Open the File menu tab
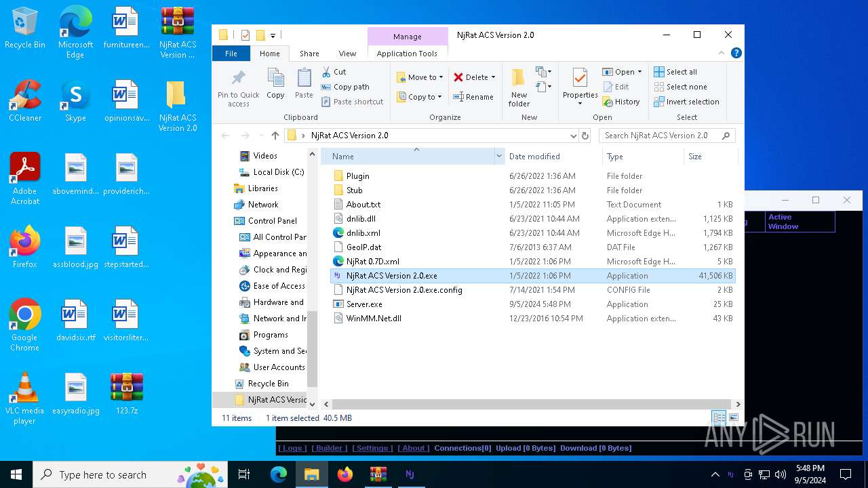 click(231, 54)
